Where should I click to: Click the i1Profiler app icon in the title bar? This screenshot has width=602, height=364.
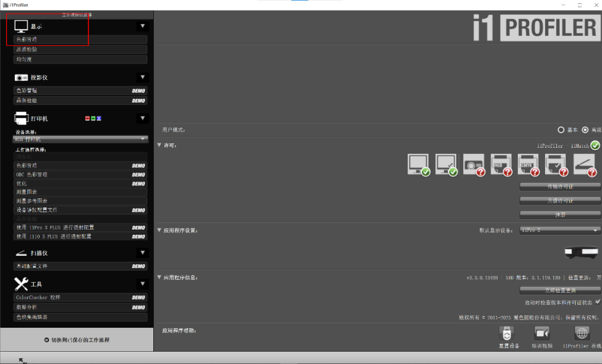click(x=6, y=5)
